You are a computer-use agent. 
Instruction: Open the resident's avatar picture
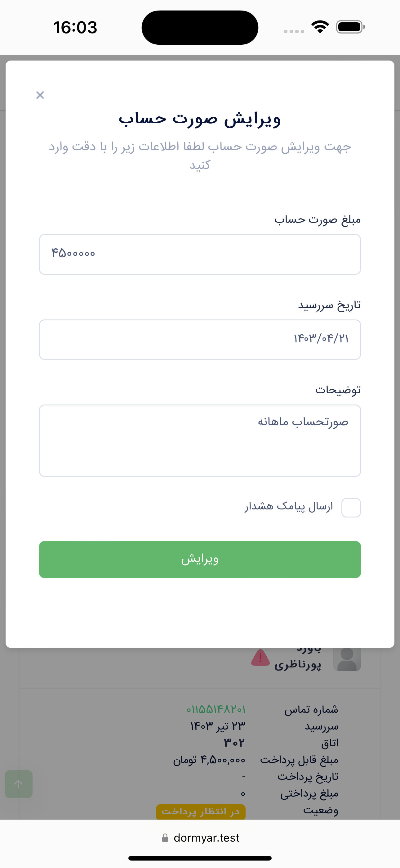click(347, 659)
